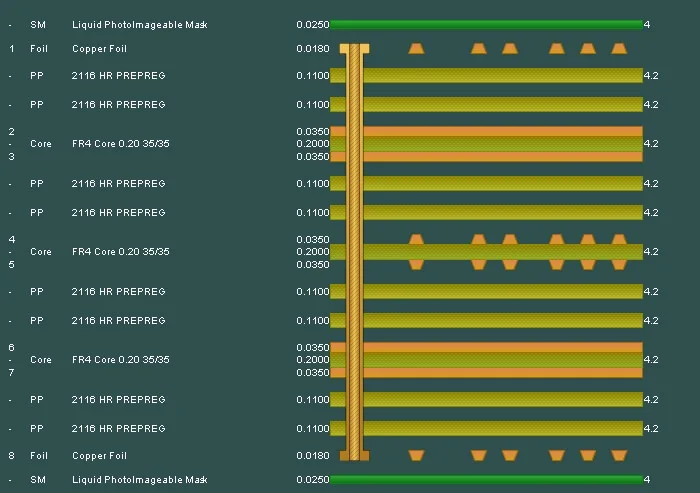Click the dielectric value 4 beside the top solder mask
Image resolution: width=700 pixels, height=493 pixels.
tap(647, 24)
